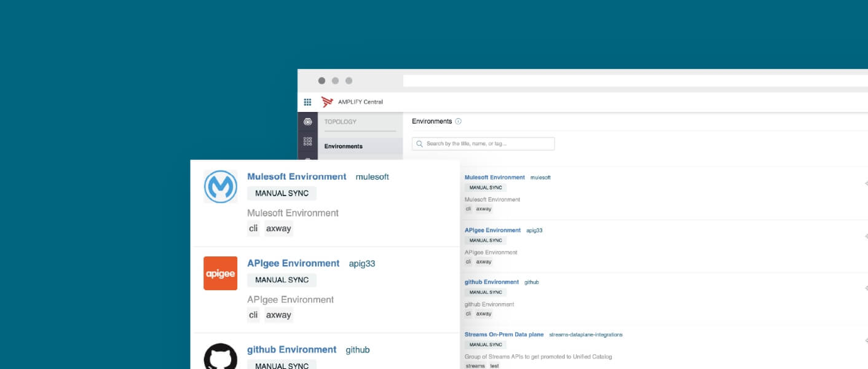The image size is (868, 369).
Task: Select the grid icon below Topology in the dark sidebar
Action: [307, 141]
